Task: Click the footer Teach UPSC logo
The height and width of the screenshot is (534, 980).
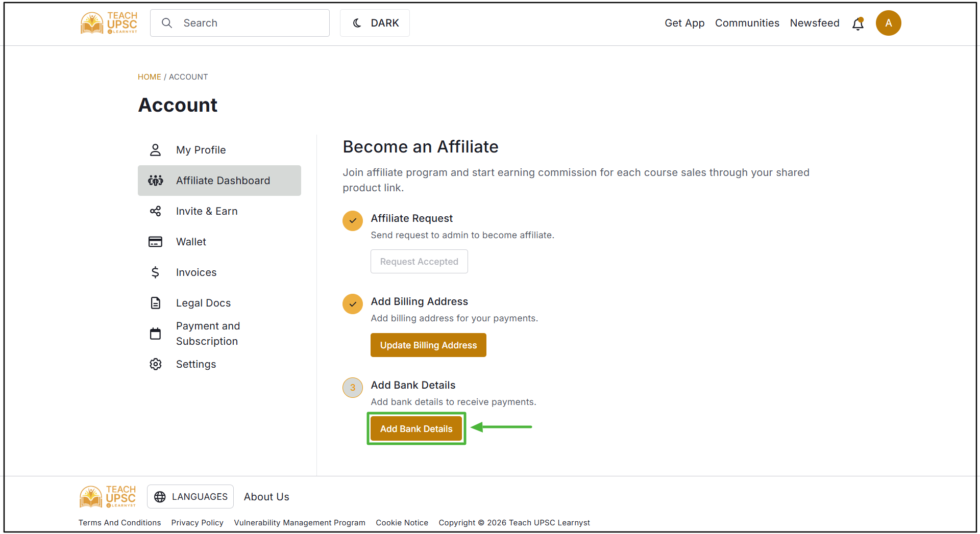Action: click(x=108, y=497)
